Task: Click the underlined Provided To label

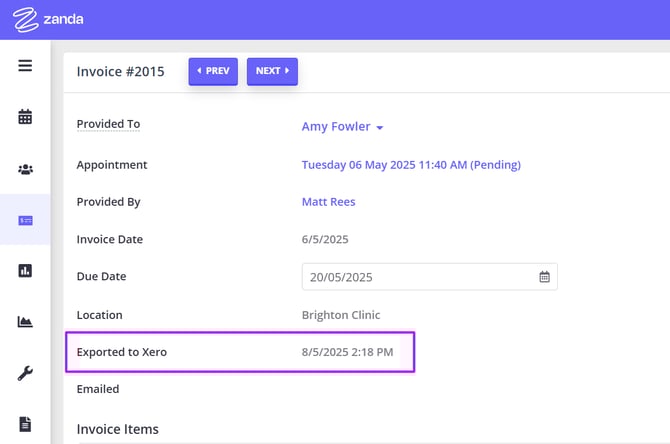Action: (108, 125)
